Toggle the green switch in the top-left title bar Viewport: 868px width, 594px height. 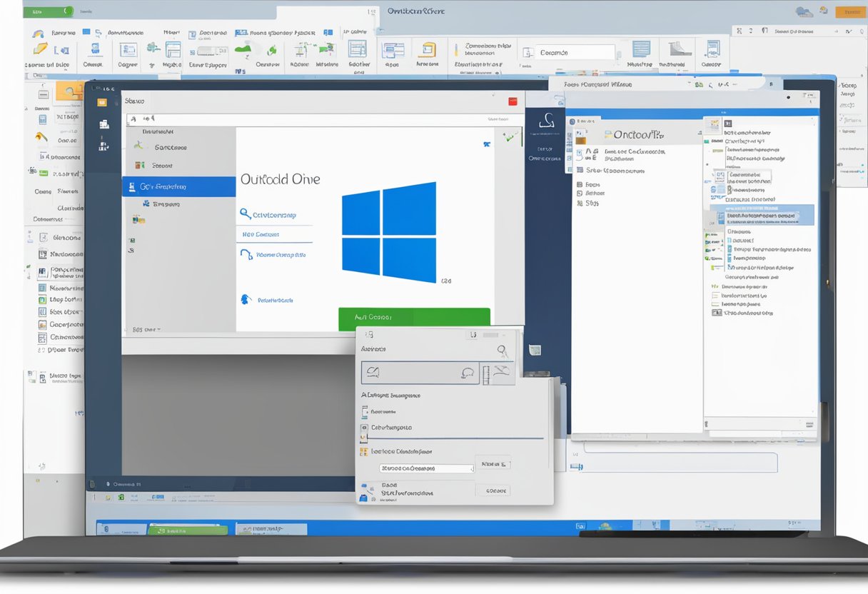[49, 12]
